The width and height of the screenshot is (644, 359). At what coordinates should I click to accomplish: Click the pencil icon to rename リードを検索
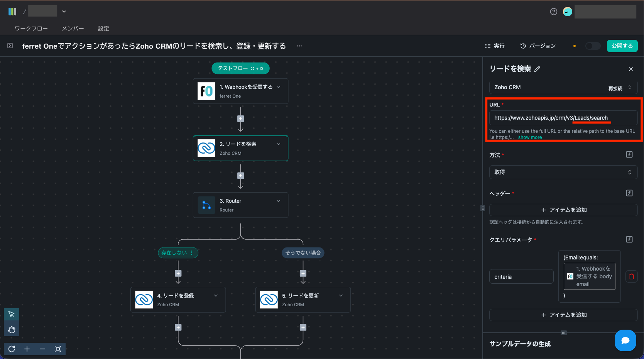pyautogui.click(x=537, y=69)
